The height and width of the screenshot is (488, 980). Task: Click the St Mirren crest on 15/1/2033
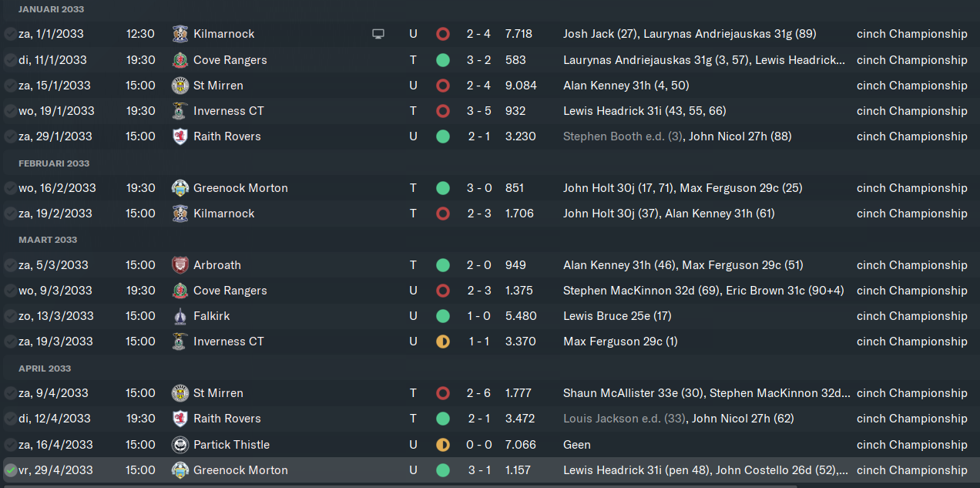click(180, 86)
